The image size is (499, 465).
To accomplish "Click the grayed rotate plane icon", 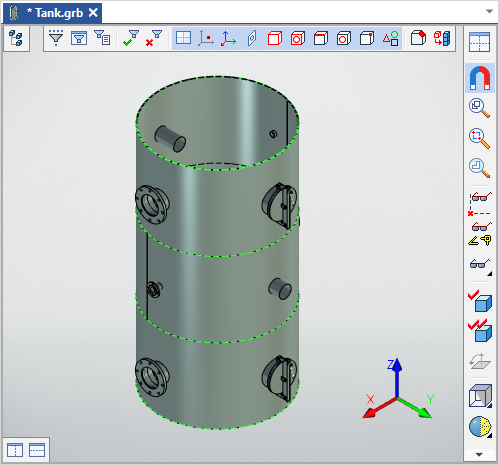I will tap(480, 361).
